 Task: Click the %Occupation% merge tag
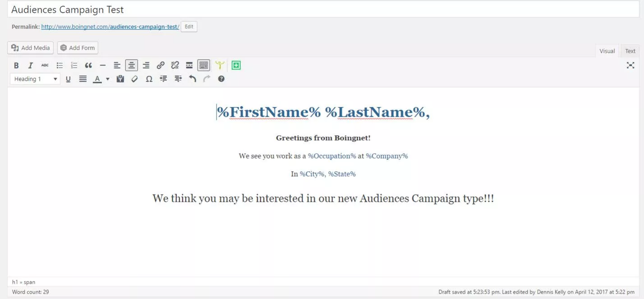[x=332, y=156]
